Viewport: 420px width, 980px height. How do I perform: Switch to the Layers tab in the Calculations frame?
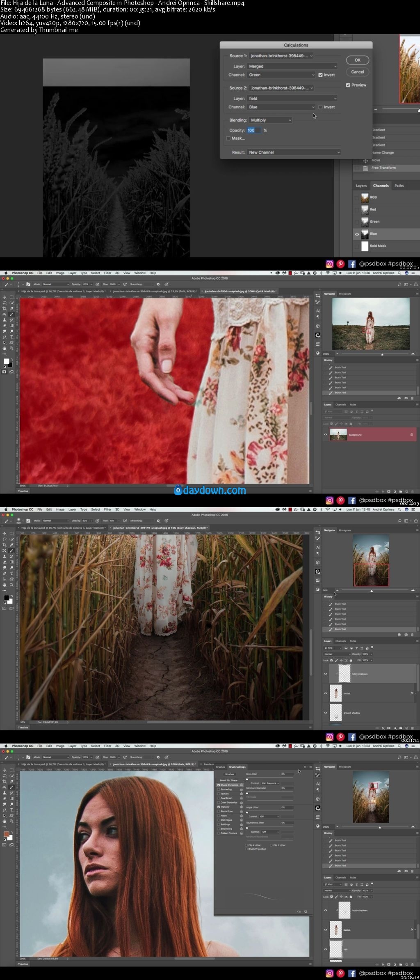click(361, 186)
